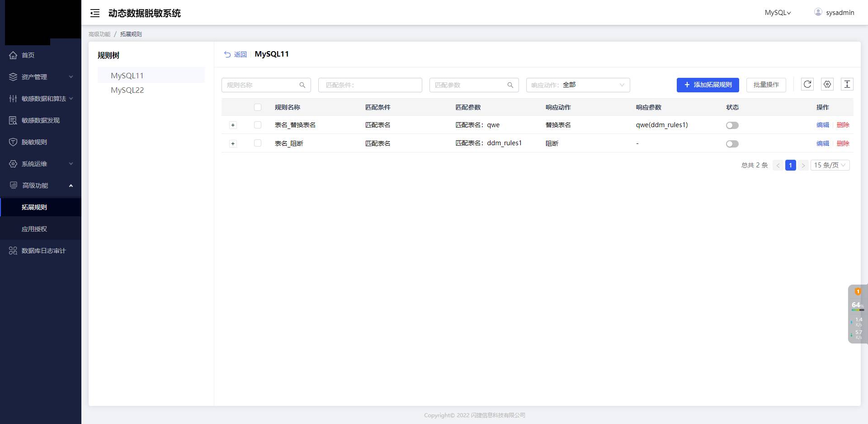
Task: Open 首页 menu item
Action: coord(41,55)
